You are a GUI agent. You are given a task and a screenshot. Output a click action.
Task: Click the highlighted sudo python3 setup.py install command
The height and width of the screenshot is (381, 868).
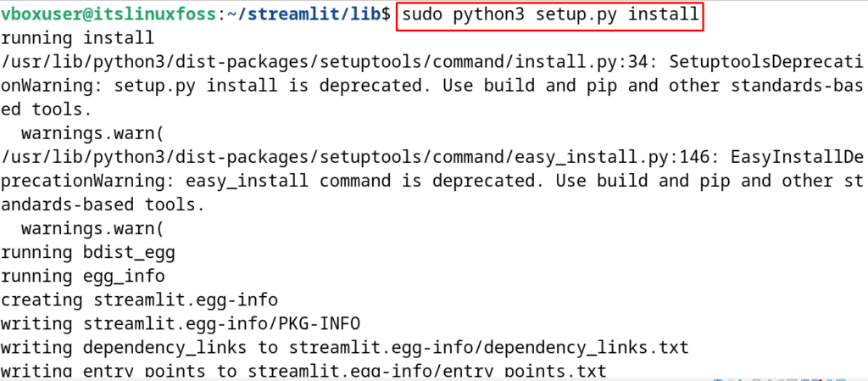tap(550, 15)
